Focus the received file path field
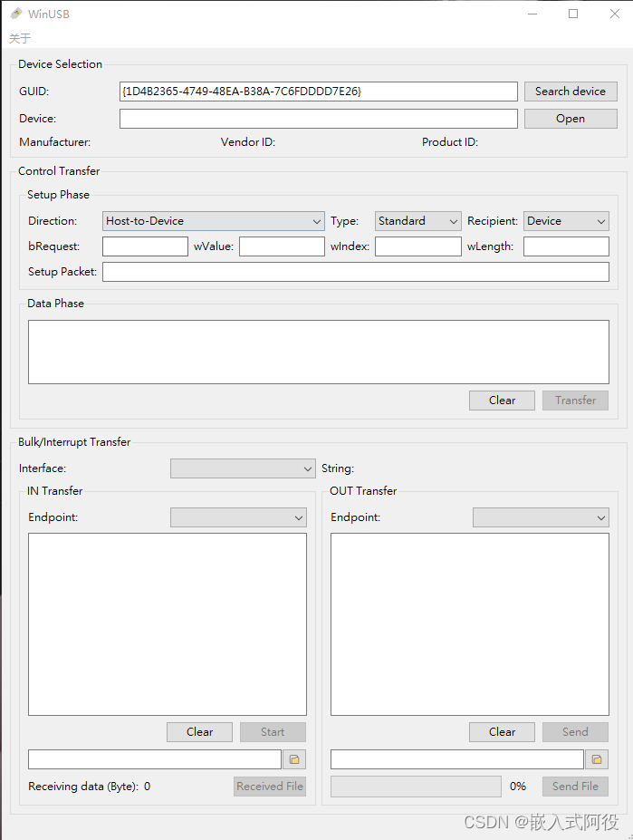Viewport: 633px width, 840px height. pyautogui.click(x=155, y=759)
